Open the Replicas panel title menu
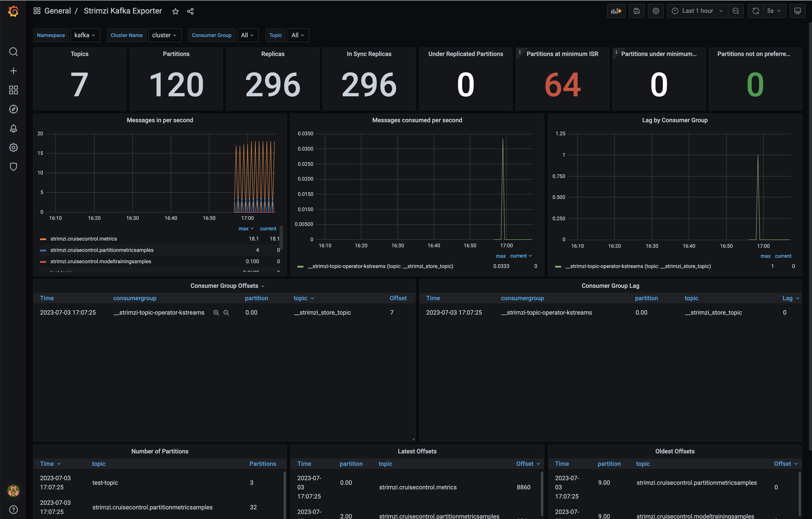Screen dimensions: 812x519 (x=273, y=54)
